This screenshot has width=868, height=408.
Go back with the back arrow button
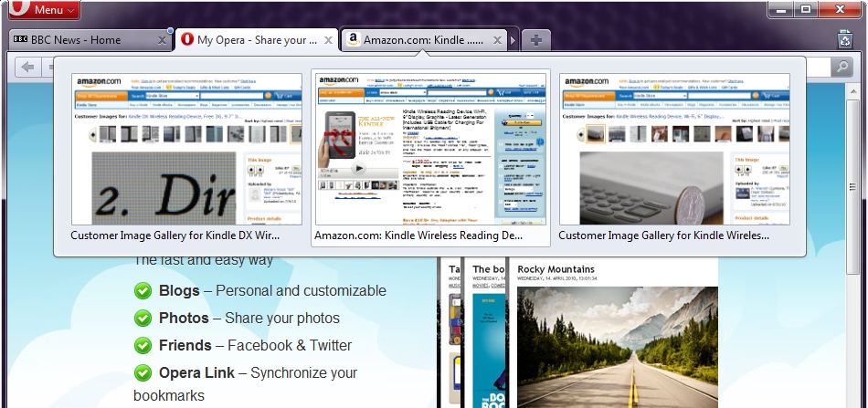[x=27, y=68]
